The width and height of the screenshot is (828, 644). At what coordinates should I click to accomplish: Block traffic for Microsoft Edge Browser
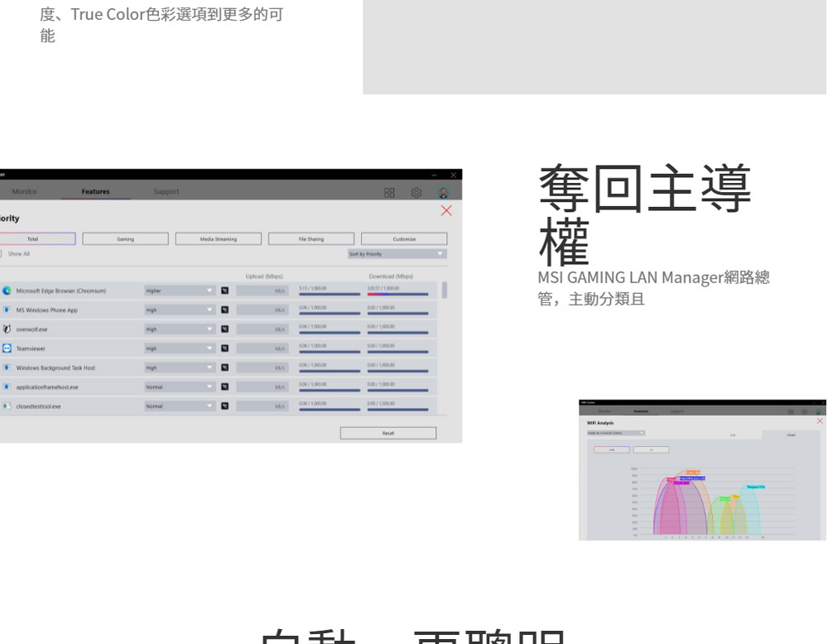pos(225,291)
